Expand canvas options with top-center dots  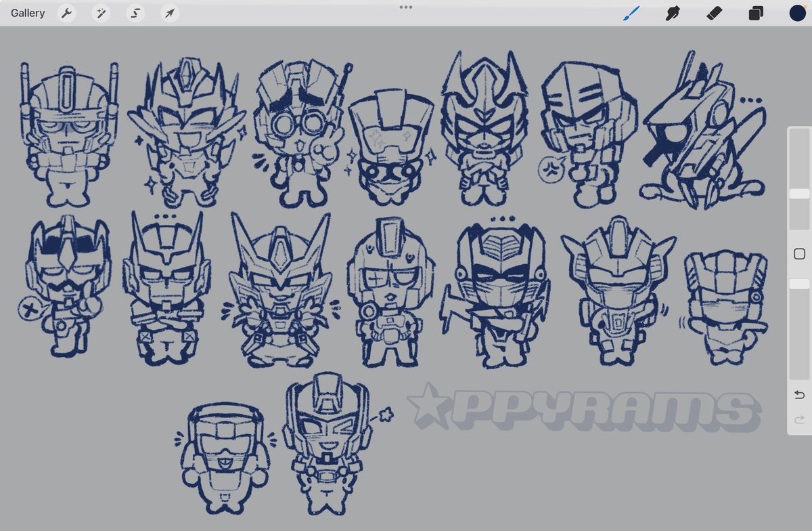point(406,7)
